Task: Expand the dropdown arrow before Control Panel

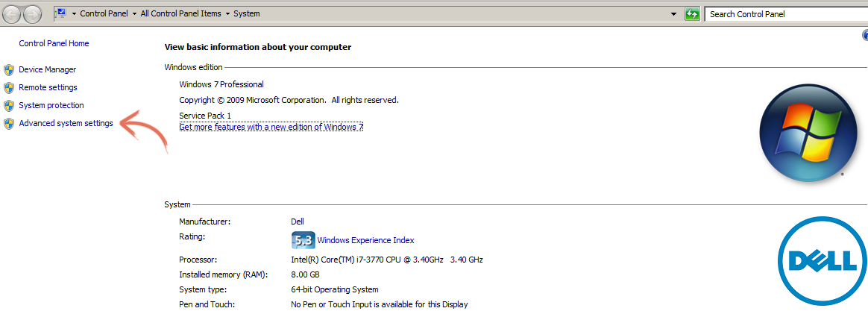Action: [74, 14]
